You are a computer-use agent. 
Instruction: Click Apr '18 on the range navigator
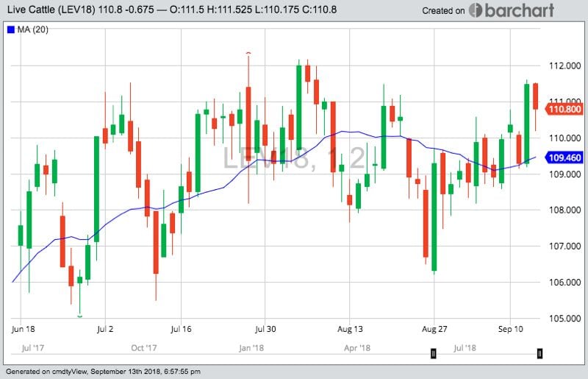[x=357, y=348]
